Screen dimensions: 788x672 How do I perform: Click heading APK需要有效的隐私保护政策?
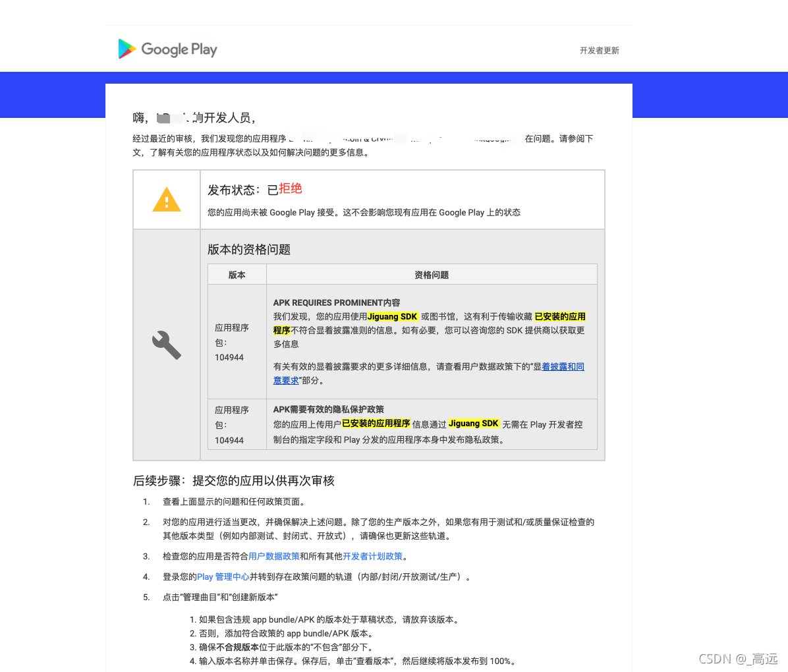click(328, 409)
